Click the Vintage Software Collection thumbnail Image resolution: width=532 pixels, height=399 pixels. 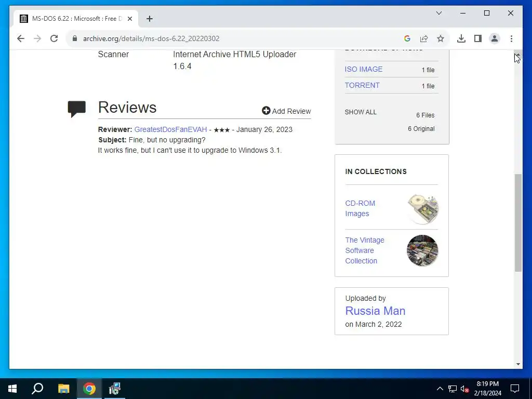[422, 250]
